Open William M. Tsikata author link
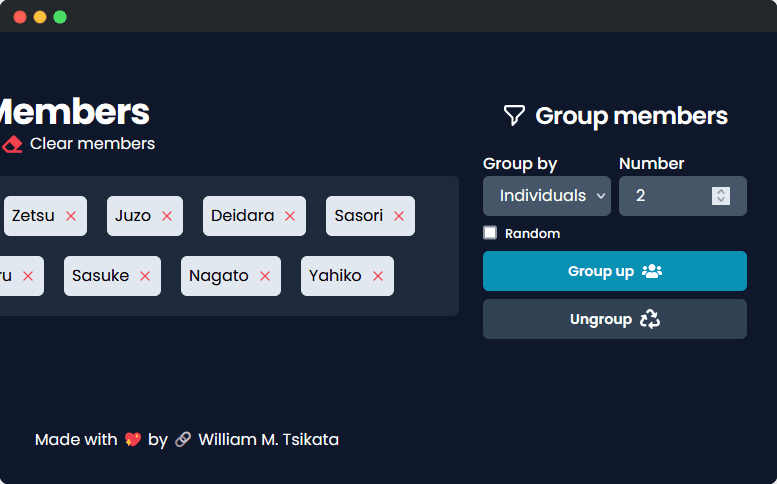Viewport: 777px width, 484px height. (268, 439)
